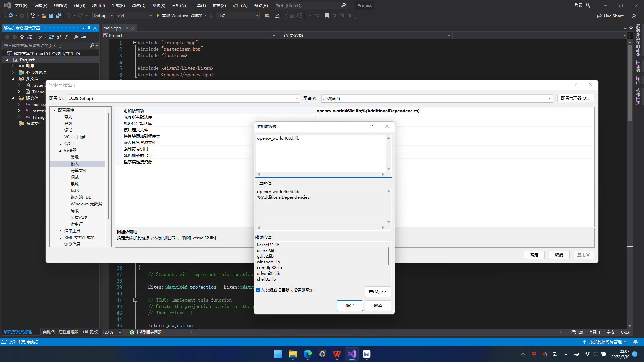
Task: Click 确定 in the 附加依赖项 dialog
Action: [x=350, y=306]
